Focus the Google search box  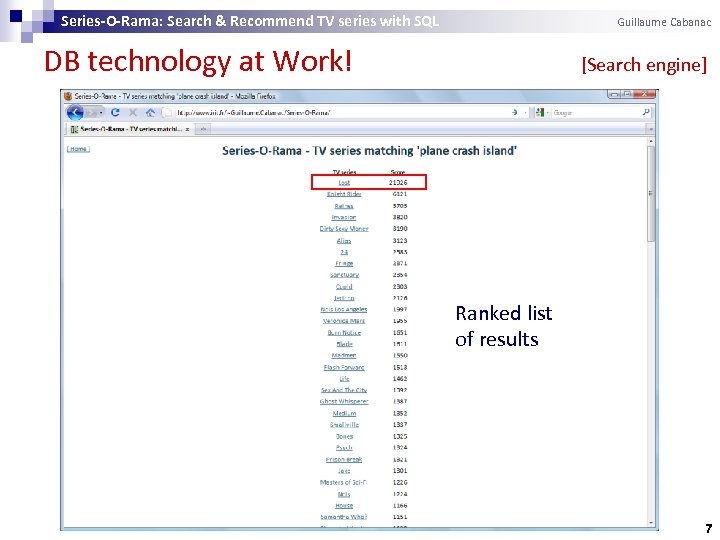(596, 112)
